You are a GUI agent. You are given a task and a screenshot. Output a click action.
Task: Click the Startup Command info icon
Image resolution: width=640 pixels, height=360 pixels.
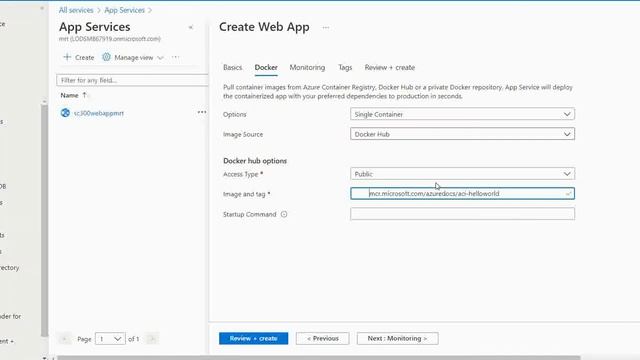click(284, 214)
